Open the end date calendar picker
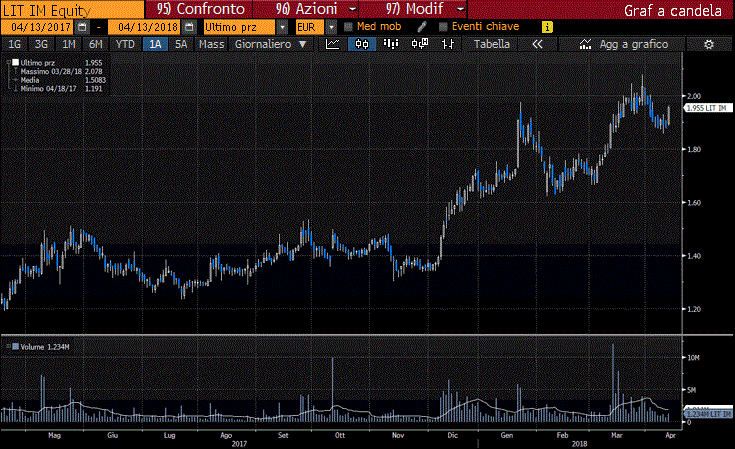The width and height of the screenshot is (735, 449). coord(188,26)
